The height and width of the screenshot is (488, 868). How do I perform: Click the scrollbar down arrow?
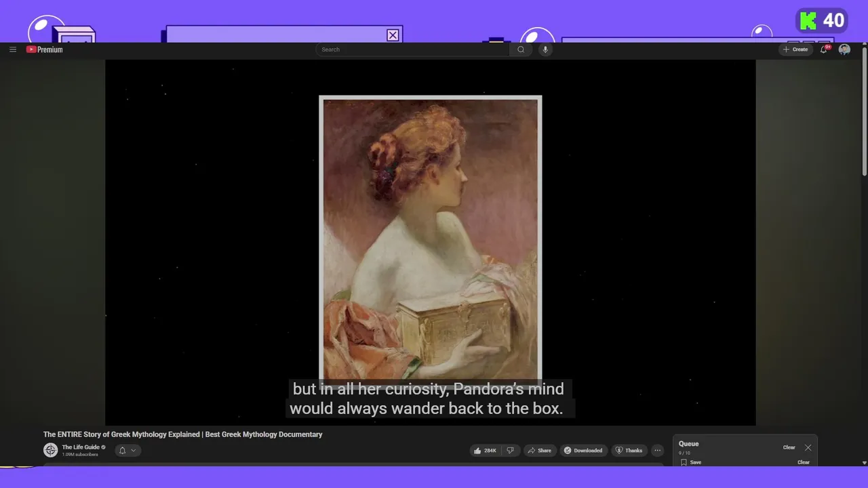click(x=864, y=462)
